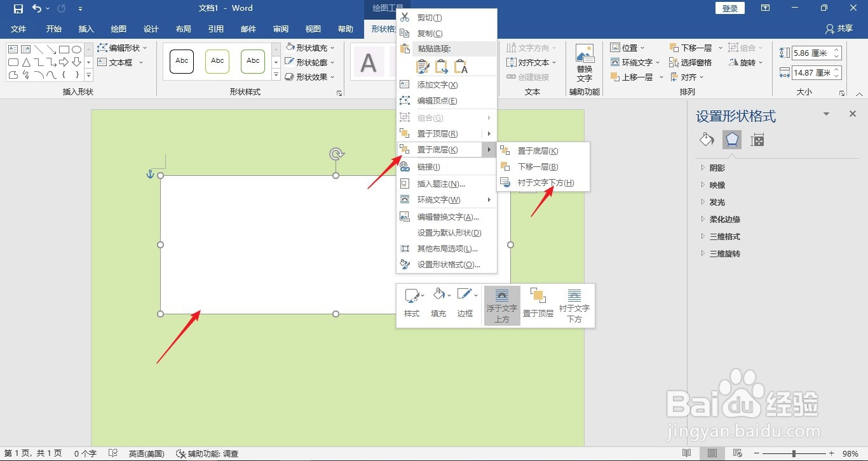Image resolution: width=868 pixels, height=461 pixels.
Task: Open the 形状填充 shape fill tool
Action: (311, 47)
